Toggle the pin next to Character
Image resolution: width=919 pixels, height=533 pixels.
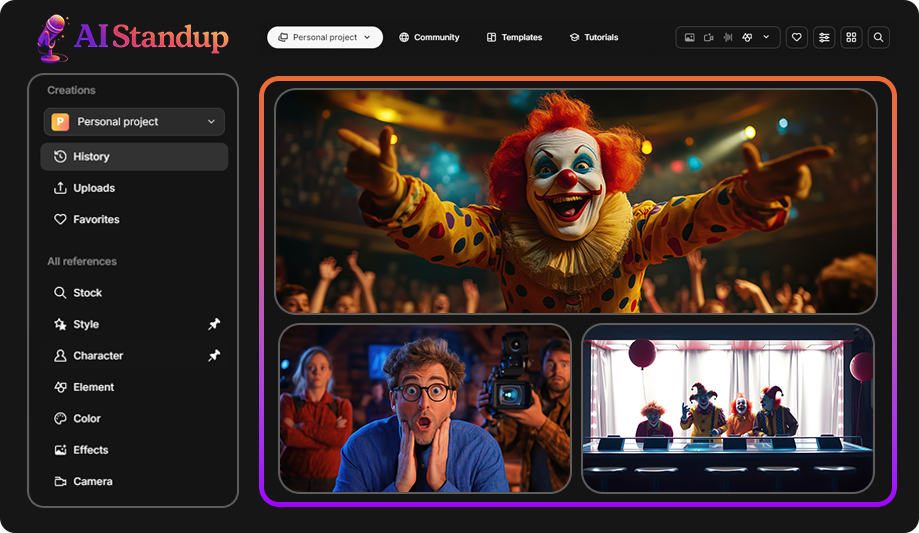[213, 355]
